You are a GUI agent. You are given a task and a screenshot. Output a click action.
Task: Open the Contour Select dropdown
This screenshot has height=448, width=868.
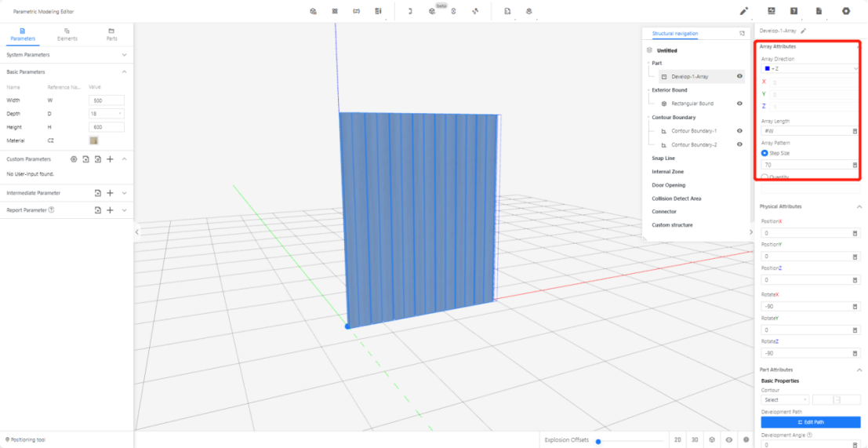point(784,400)
